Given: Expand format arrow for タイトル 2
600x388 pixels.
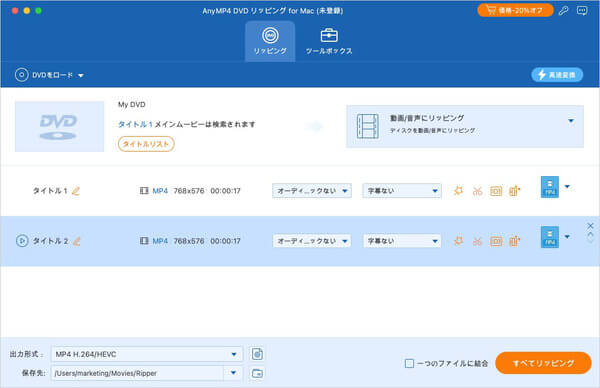Looking at the screenshot, I should point(567,237).
